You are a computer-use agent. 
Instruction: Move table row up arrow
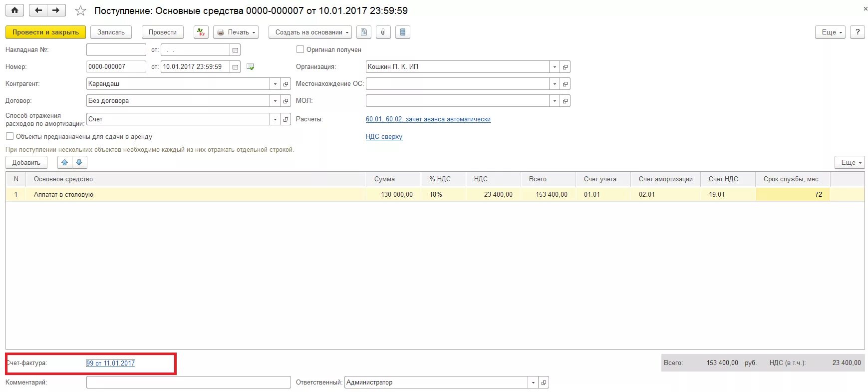coord(65,162)
